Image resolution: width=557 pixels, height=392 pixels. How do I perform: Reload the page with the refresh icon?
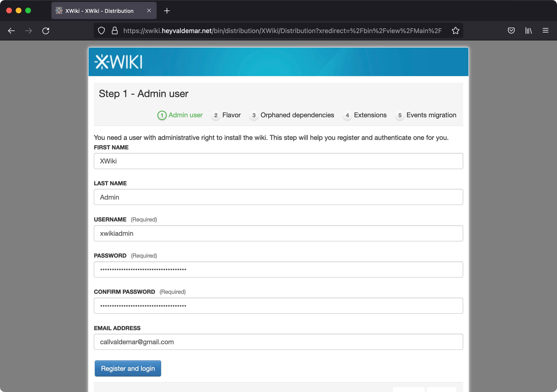pos(46,31)
